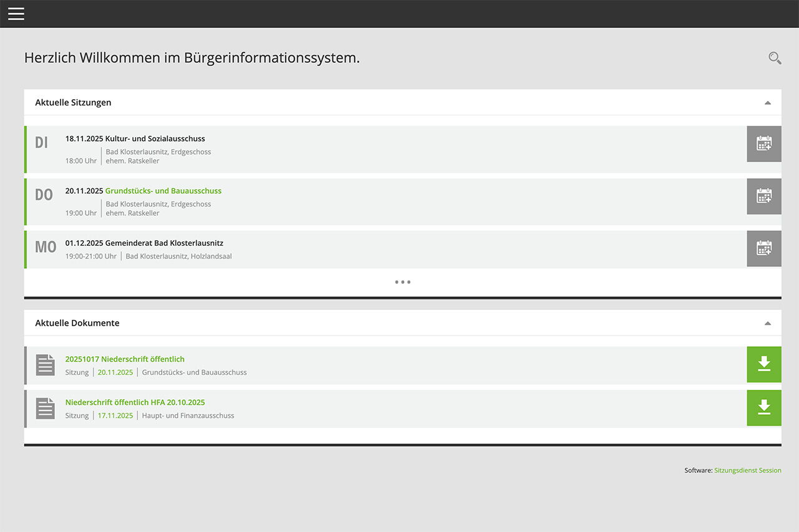Download the 20251017 Niederschrift öffentlich document
Viewport: 799px width, 532px height.
coord(763,364)
